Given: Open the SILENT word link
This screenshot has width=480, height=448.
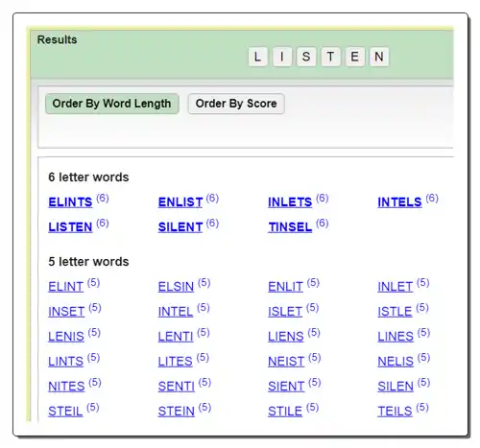Looking at the screenshot, I should pos(180,227).
